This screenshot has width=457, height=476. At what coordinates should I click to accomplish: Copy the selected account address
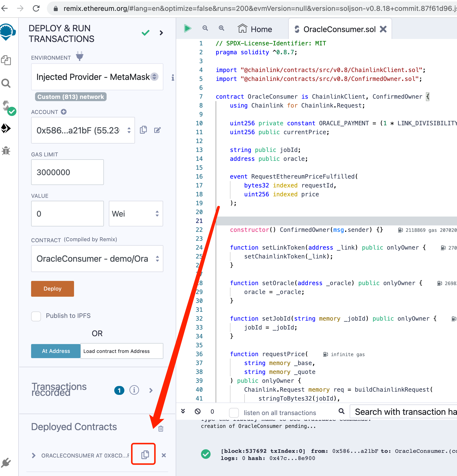[x=143, y=130]
